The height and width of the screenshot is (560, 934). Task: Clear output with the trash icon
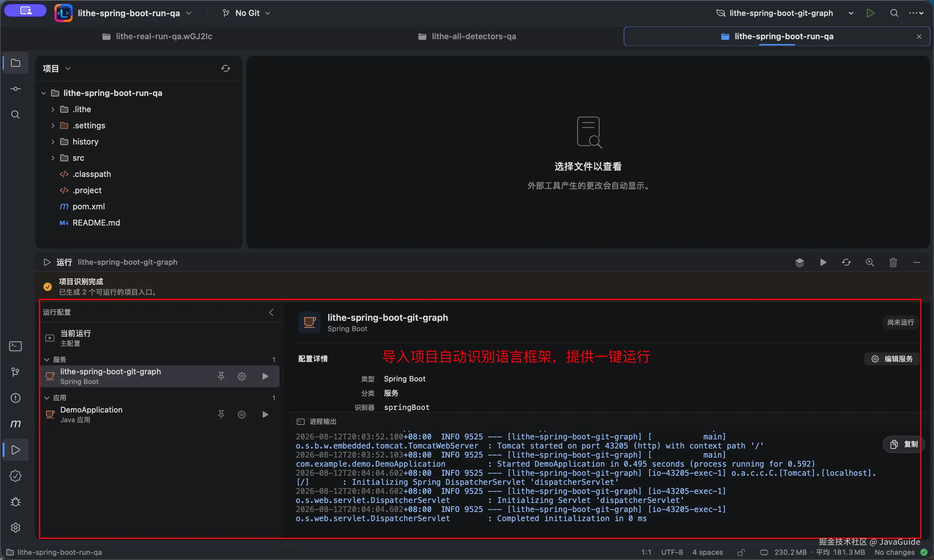pos(893,262)
